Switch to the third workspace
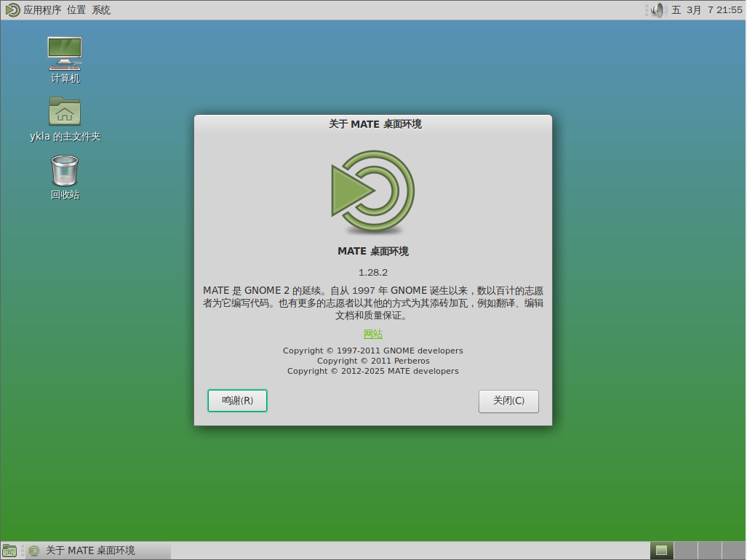 [710, 551]
